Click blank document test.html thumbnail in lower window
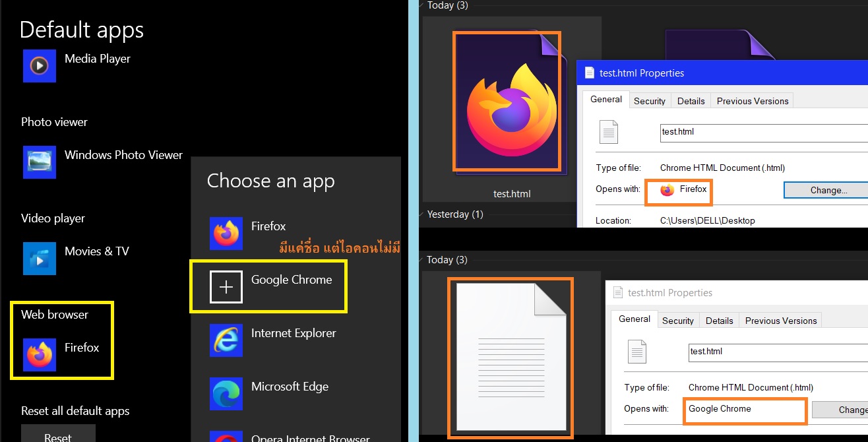The width and height of the screenshot is (868, 442). pos(510,358)
